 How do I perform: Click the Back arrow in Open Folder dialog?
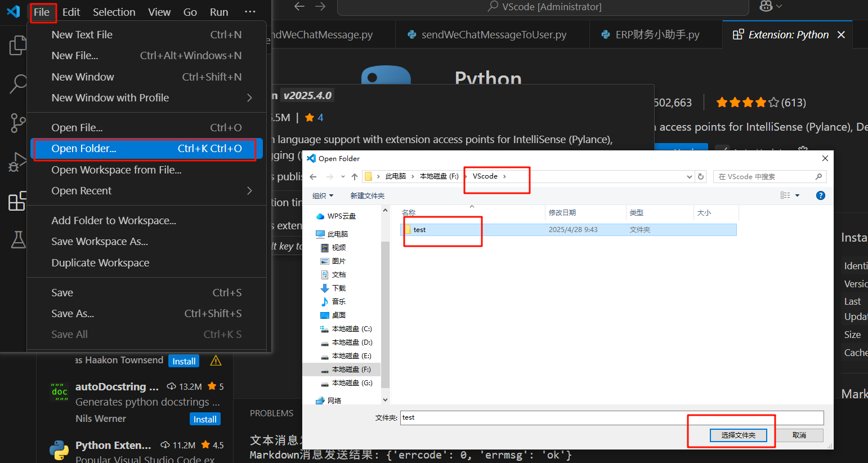click(x=314, y=177)
